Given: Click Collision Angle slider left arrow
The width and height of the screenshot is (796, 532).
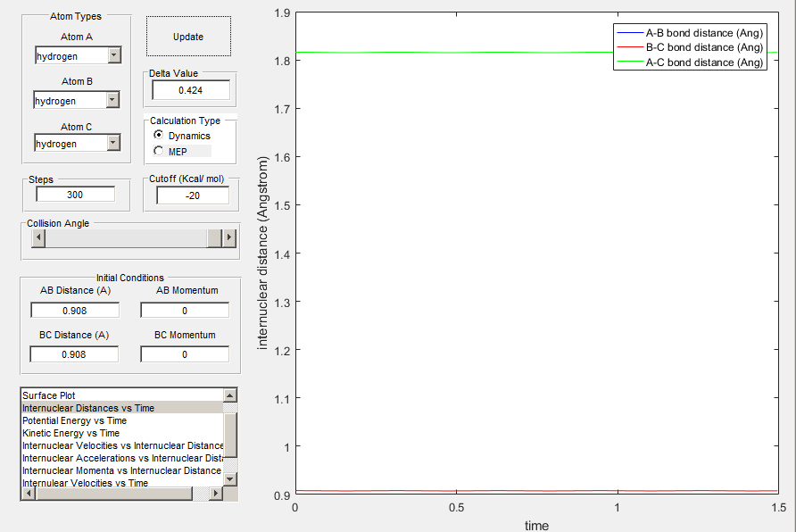Looking at the screenshot, I should [x=38, y=237].
